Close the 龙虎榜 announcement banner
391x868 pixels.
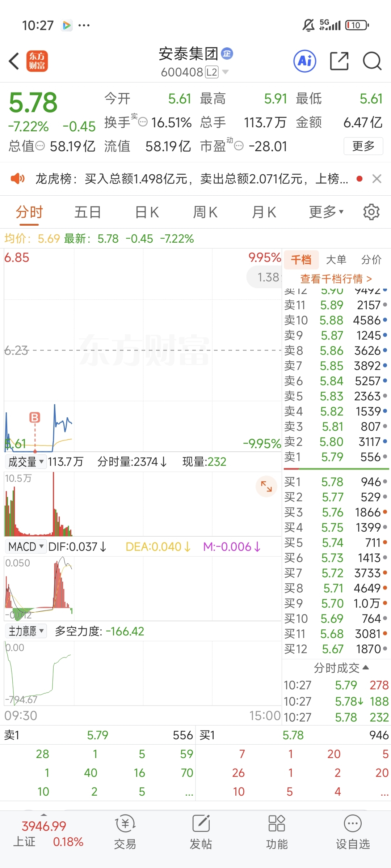point(377,179)
